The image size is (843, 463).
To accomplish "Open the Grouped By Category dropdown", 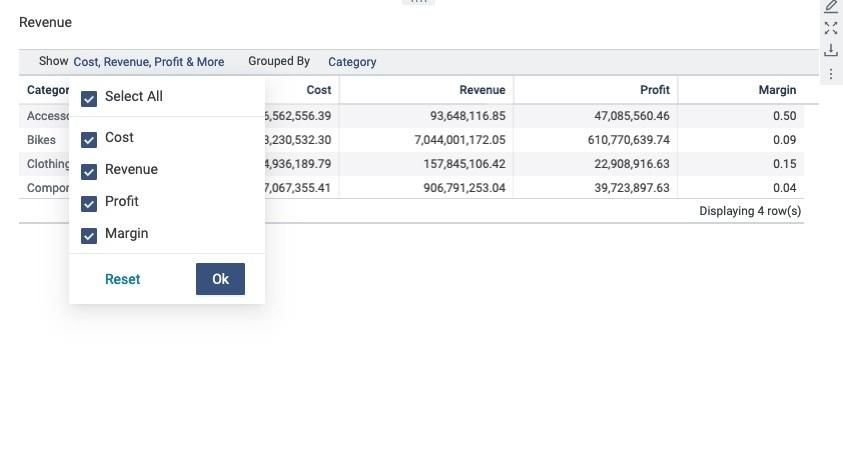I will pyautogui.click(x=352, y=62).
